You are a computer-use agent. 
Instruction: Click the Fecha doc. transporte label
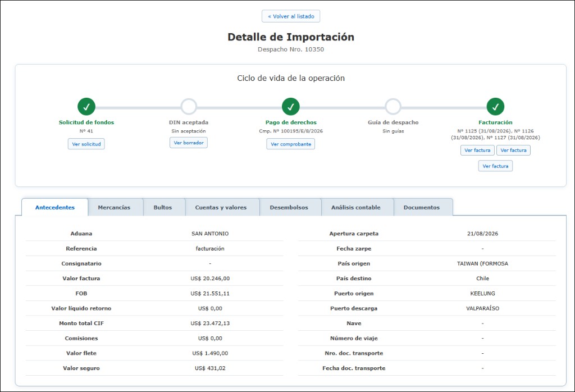(x=354, y=368)
